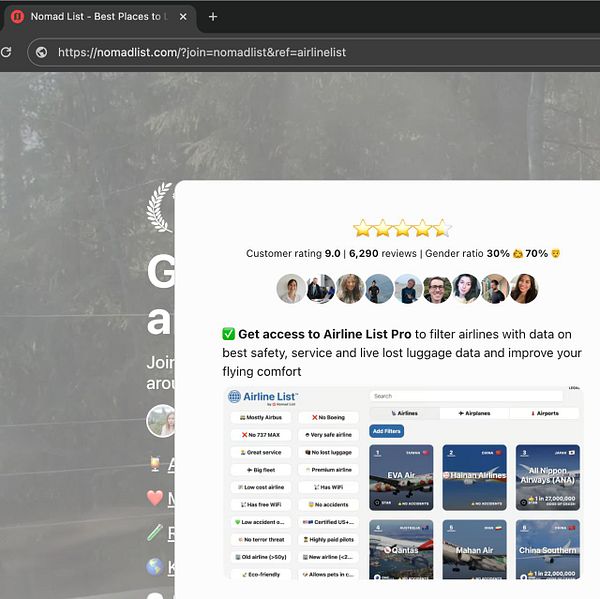This screenshot has width=600, height=599.
Task: Select the Old airline (>50y) filter chip
Action: point(261,557)
